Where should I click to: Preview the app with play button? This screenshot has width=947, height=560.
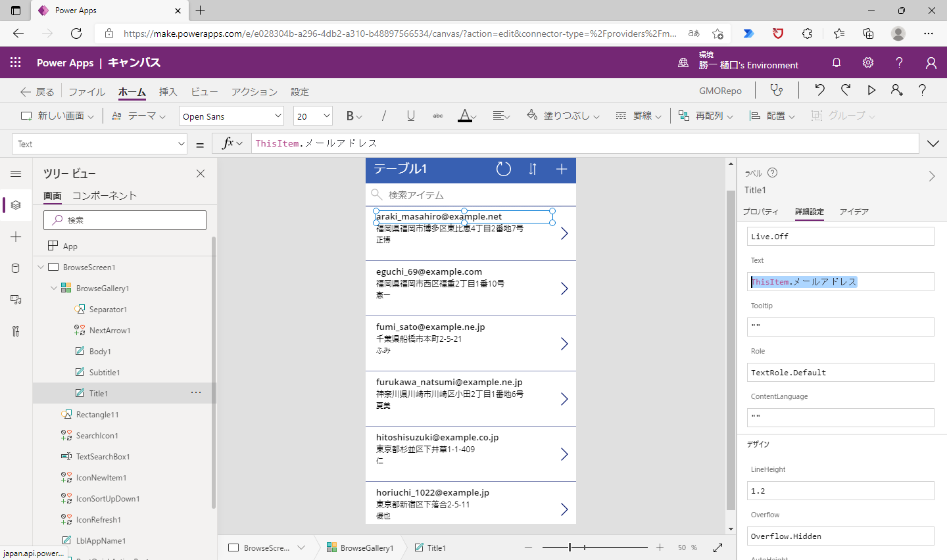871,90
